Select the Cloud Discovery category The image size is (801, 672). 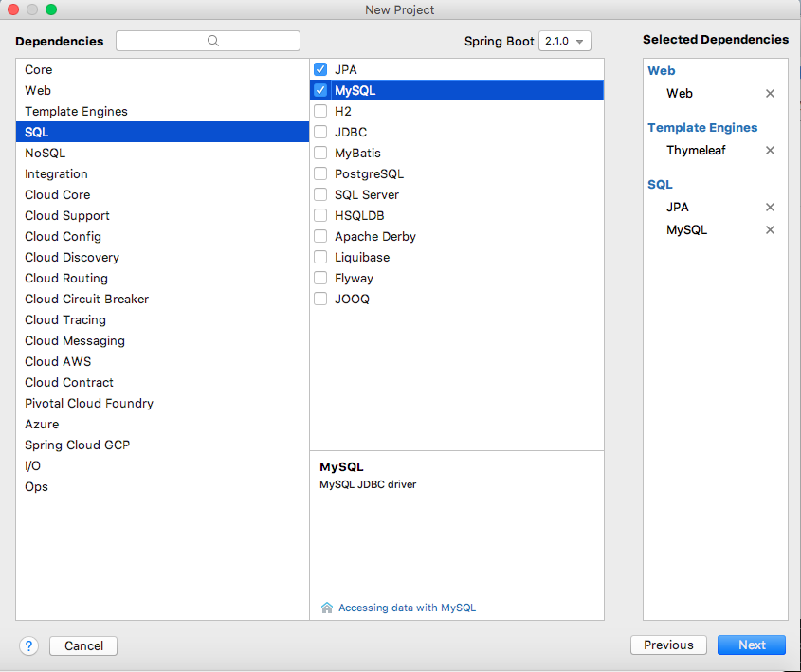click(162, 257)
